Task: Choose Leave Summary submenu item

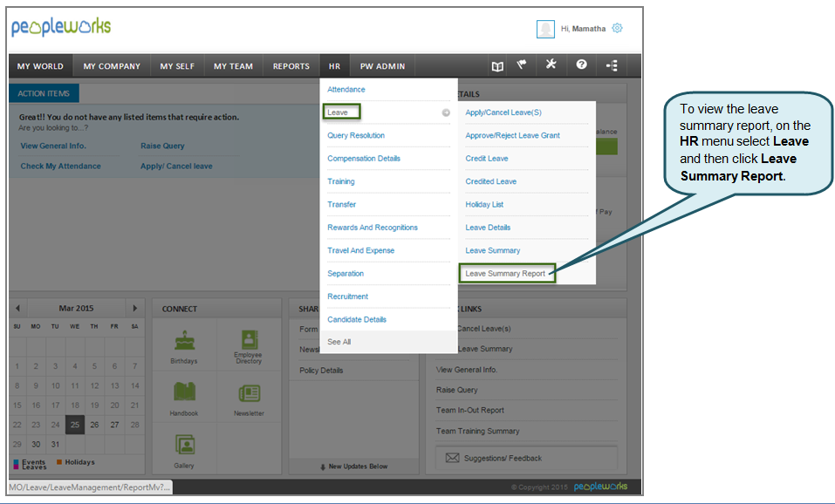Action: coord(493,250)
